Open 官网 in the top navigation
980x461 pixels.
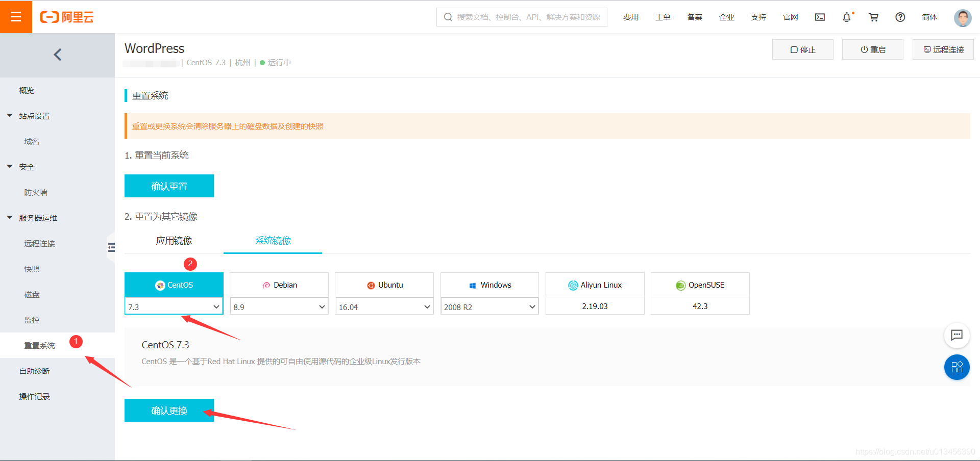click(x=791, y=17)
